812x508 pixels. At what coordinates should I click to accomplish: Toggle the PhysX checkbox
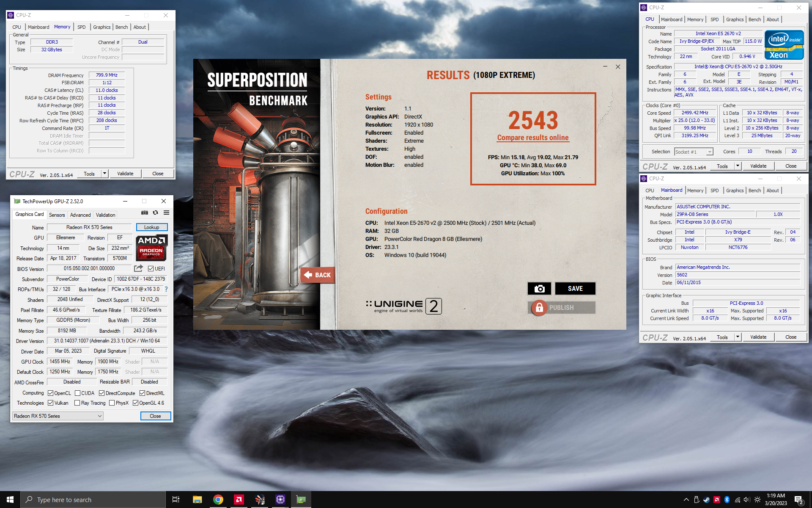[x=112, y=403]
